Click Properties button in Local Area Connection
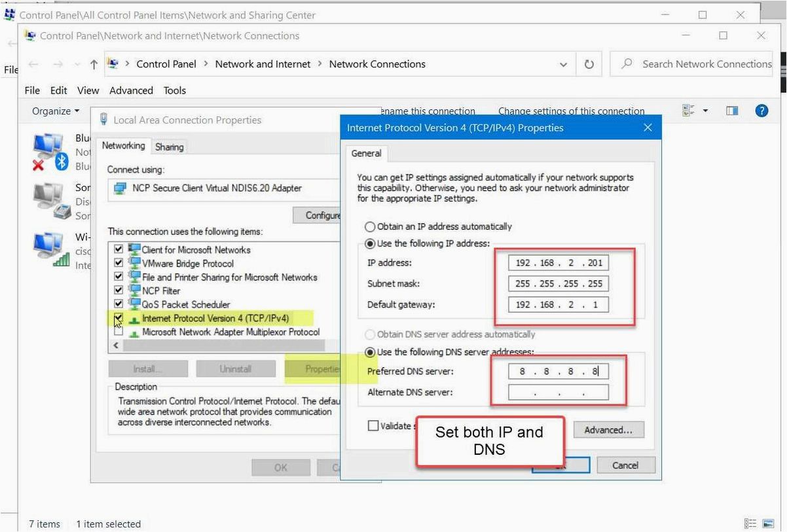This screenshot has width=787, height=532. pos(313,369)
